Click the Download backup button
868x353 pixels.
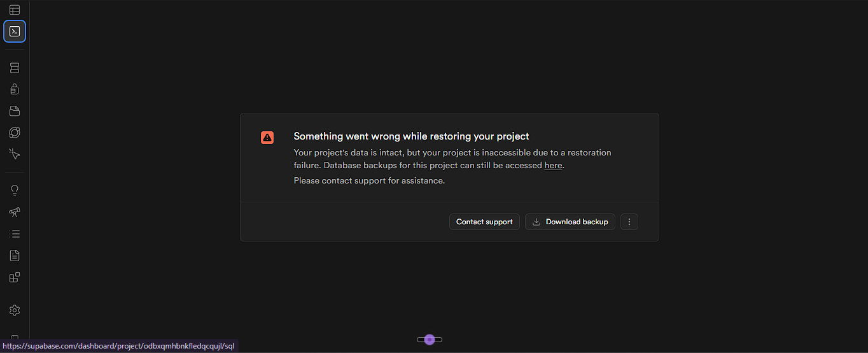(570, 222)
